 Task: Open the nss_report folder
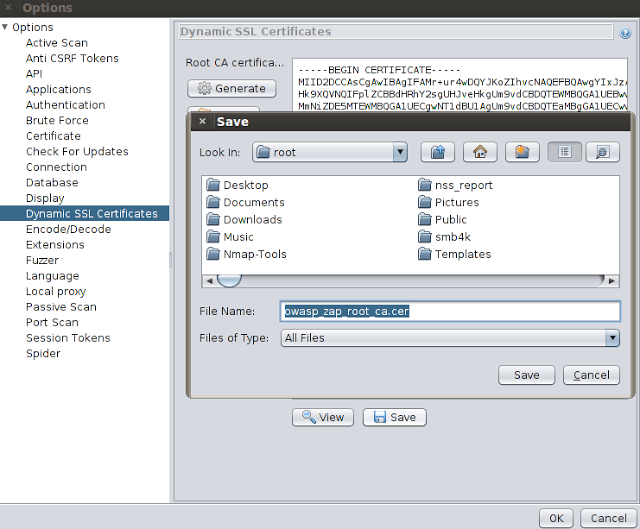tap(455, 185)
